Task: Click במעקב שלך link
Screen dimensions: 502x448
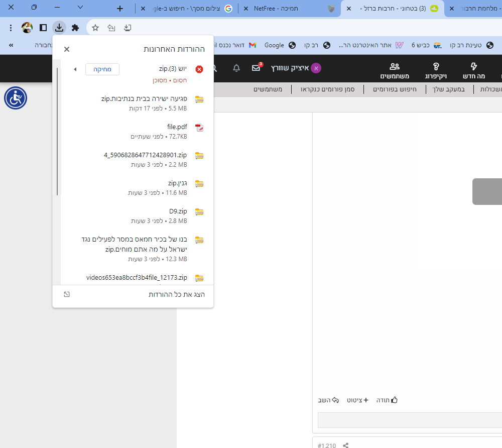Action: pyautogui.click(x=448, y=89)
